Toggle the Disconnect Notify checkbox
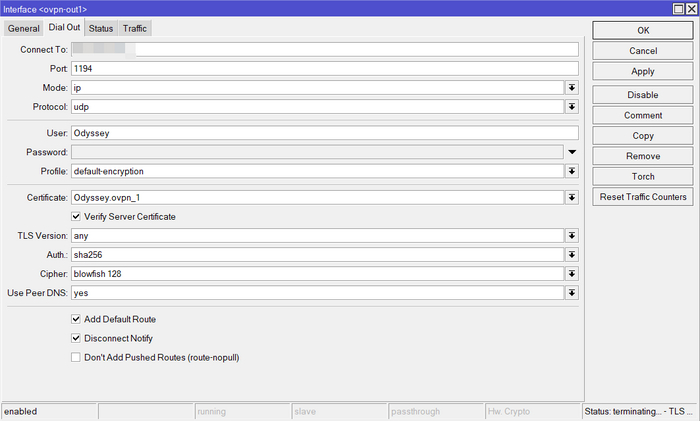The height and width of the screenshot is (421, 700). pyautogui.click(x=76, y=338)
